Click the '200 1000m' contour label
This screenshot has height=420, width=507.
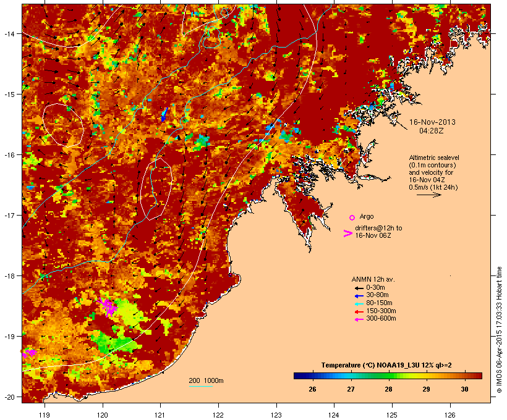pos(206,380)
